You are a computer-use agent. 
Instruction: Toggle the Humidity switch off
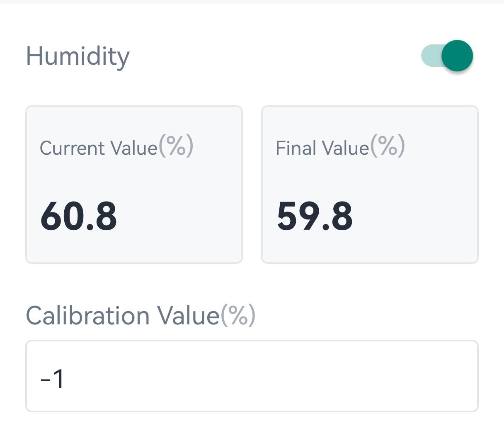click(x=447, y=56)
